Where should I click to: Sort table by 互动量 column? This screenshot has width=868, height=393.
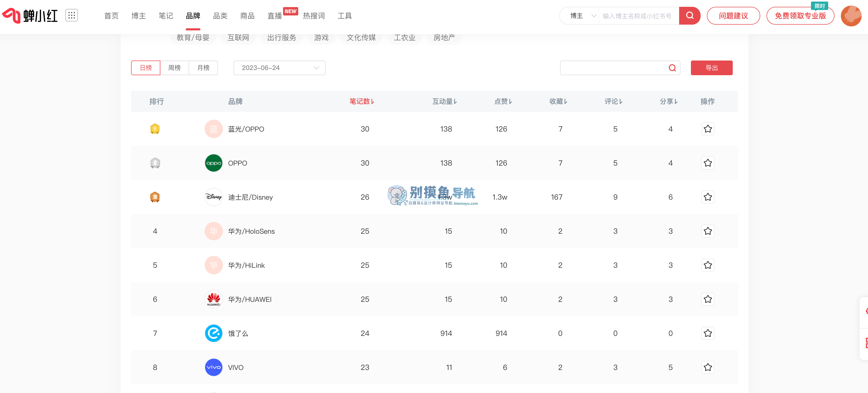[x=444, y=101]
